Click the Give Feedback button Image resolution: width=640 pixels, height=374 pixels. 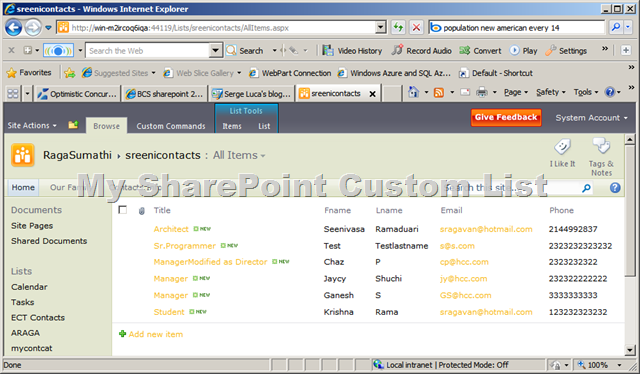coord(506,117)
